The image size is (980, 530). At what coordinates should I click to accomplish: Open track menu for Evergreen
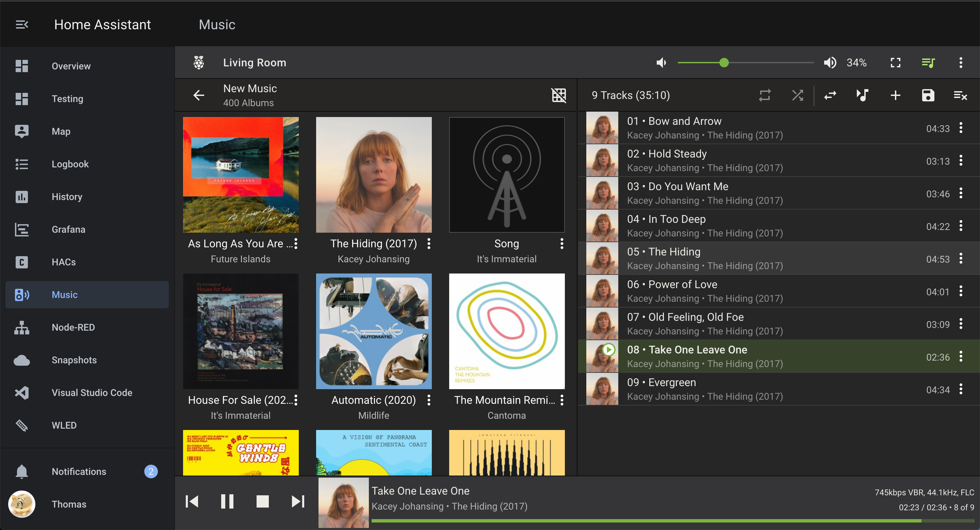click(x=961, y=389)
